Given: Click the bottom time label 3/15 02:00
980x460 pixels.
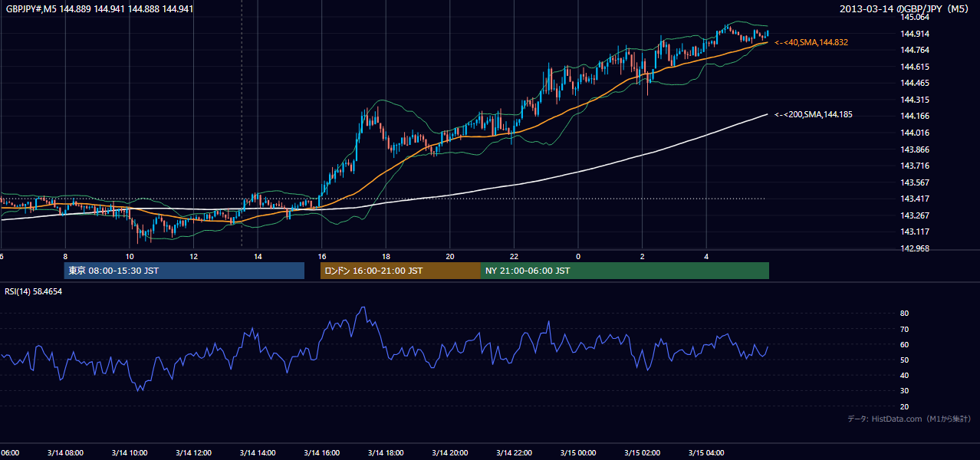Looking at the screenshot, I should coord(642,452).
